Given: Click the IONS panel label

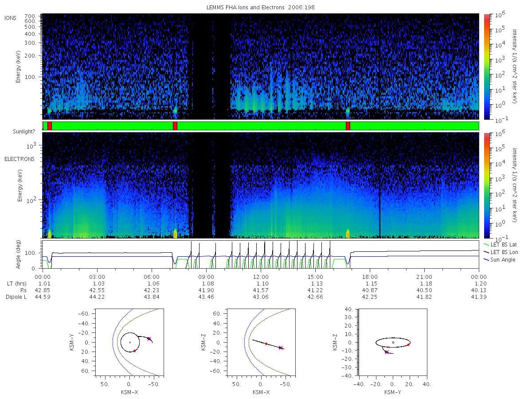Looking at the screenshot, I should point(11,18).
